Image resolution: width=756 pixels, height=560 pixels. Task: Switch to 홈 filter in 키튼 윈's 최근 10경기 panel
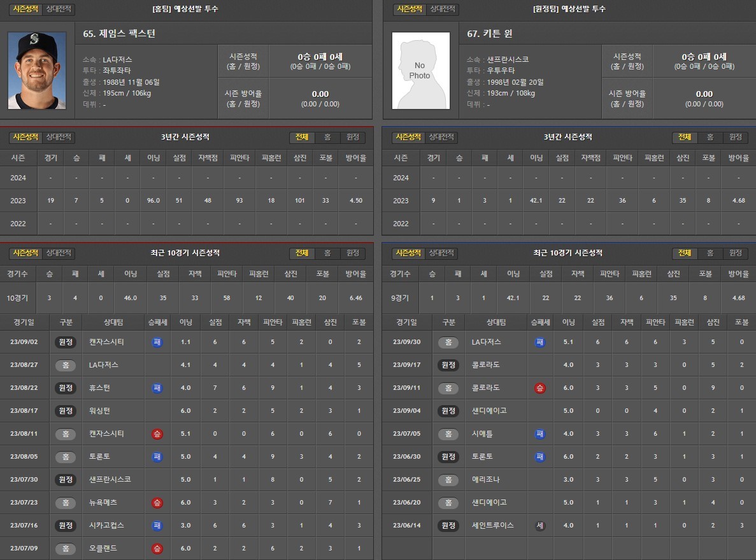click(710, 253)
